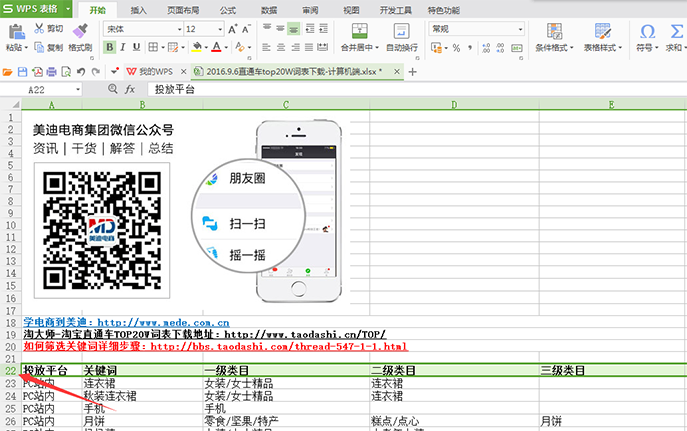The height and width of the screenshot is (431, 687).
Task: Print with the printer icon
Action: 51,72
